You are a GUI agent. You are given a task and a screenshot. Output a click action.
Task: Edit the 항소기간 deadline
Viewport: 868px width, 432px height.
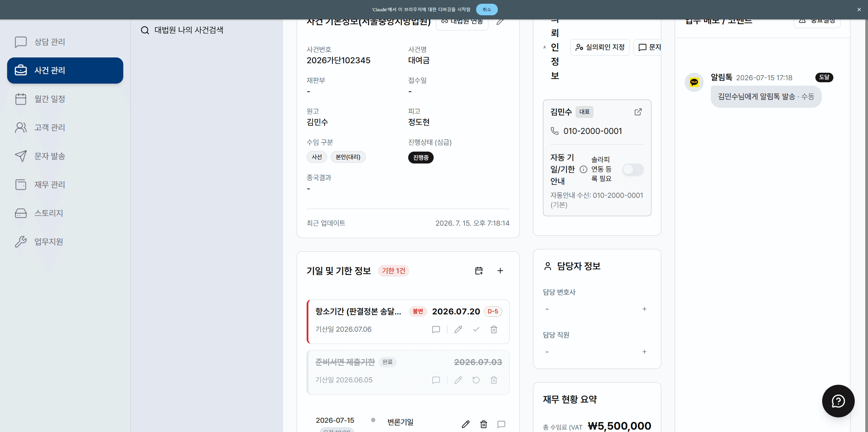tap(458, 329)
